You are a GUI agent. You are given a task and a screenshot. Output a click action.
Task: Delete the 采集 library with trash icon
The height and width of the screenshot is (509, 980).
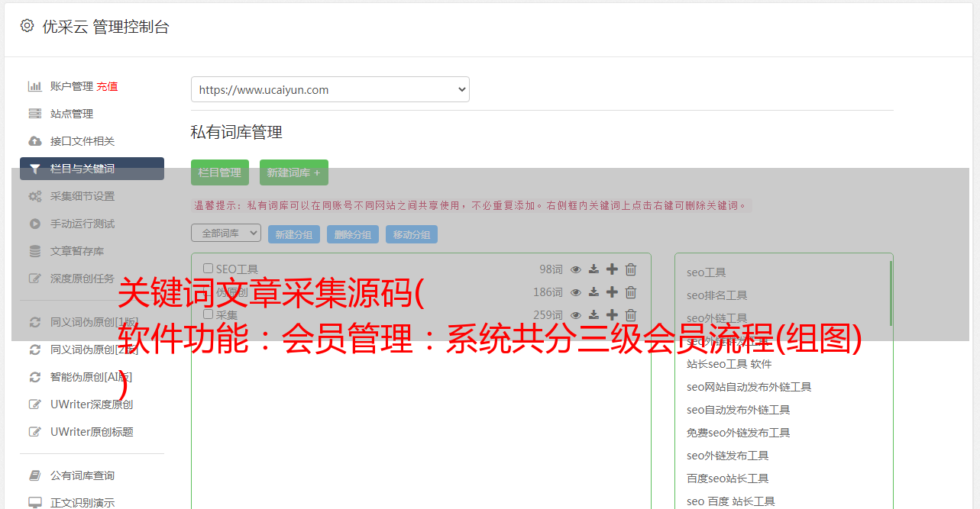[x=631, y=315]
